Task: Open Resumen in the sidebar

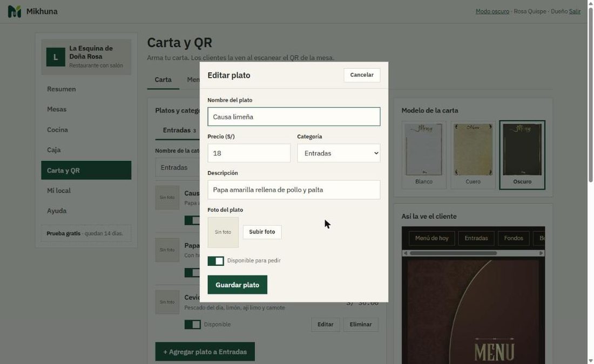Action: coord(86,89)
